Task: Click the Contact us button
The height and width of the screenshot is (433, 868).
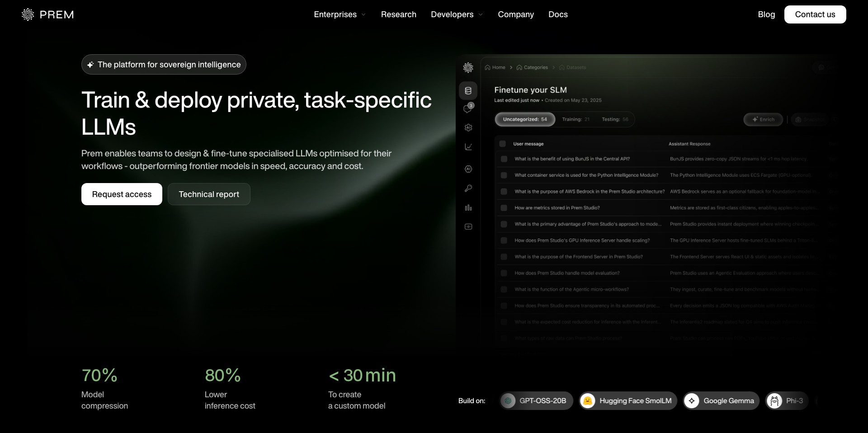Action: click(815, 14)
